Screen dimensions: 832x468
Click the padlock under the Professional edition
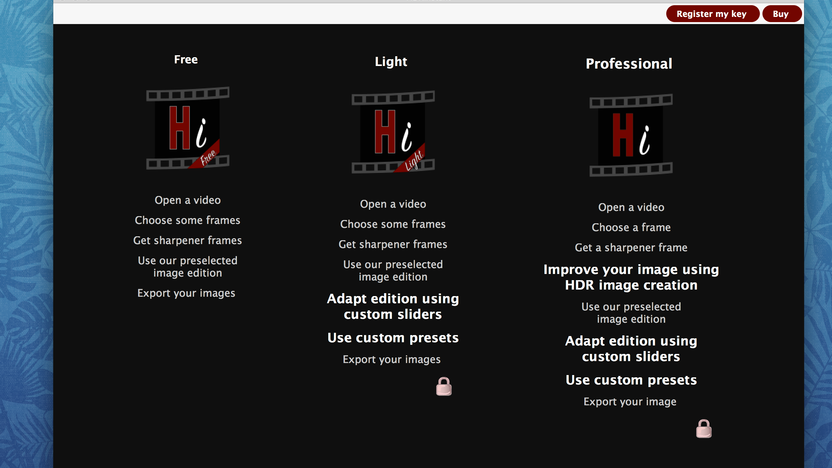(704, 429)
